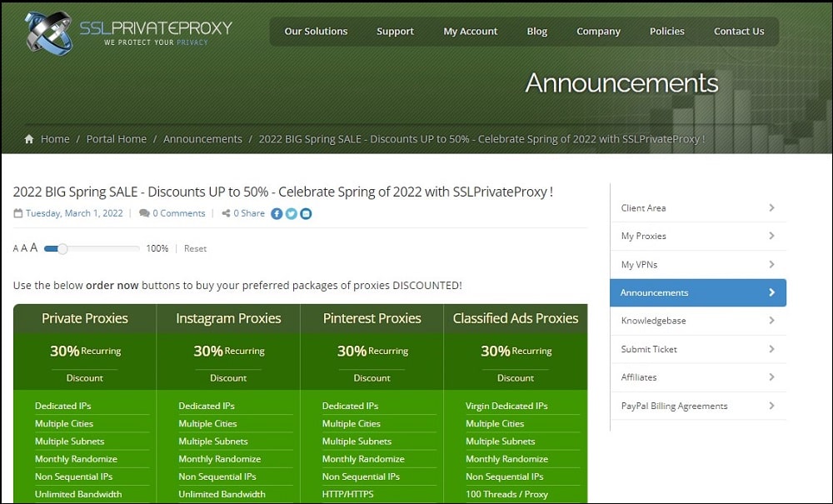
Task: Click the chevron next to My Proxies
Action: pos(772,235)
